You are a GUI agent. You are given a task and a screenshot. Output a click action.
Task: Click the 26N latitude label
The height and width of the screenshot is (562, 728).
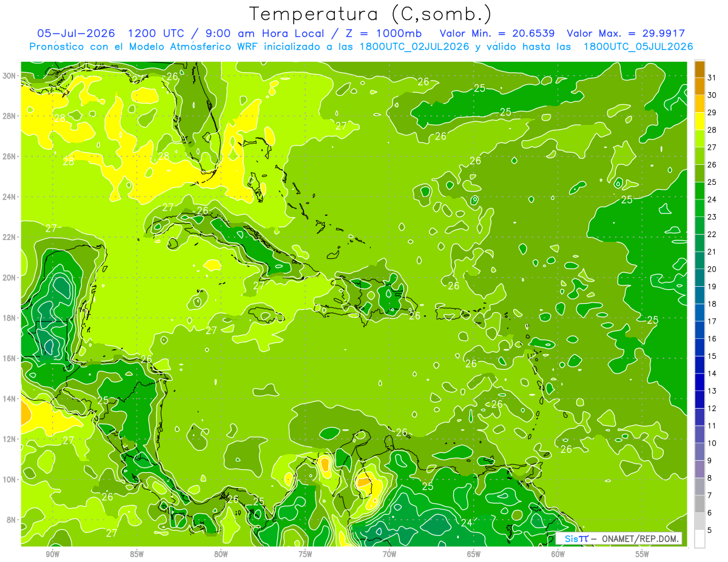(x=9, y=156)
